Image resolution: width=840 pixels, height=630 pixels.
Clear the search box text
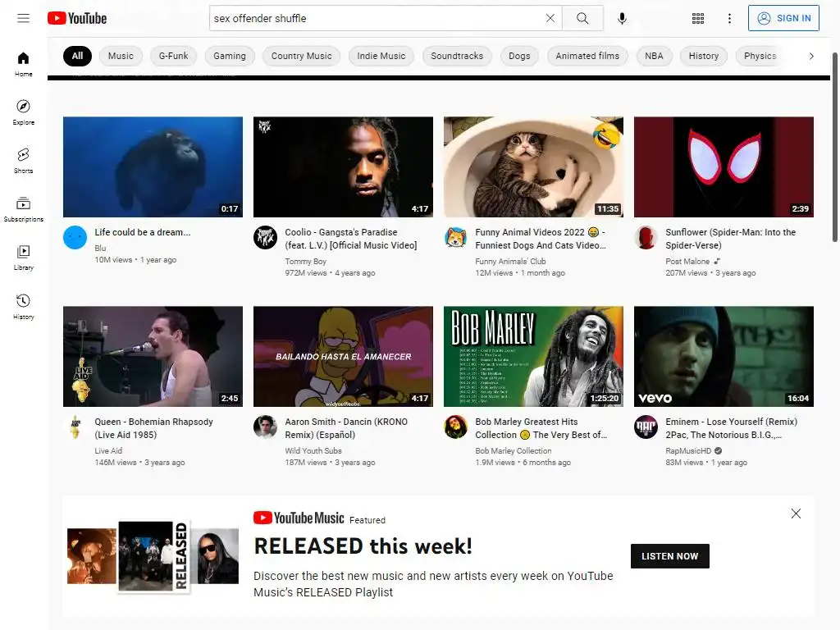pos(550,18)
